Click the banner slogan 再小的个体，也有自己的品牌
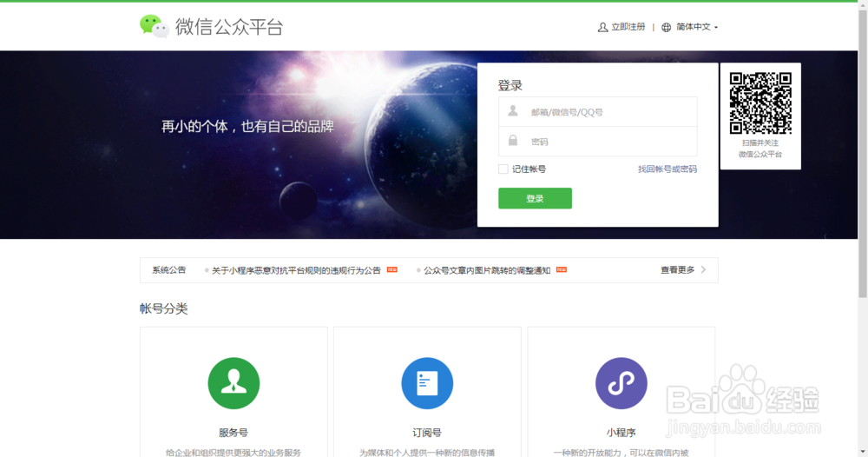Viewport: 868px width, 457px height. point(247,126)
